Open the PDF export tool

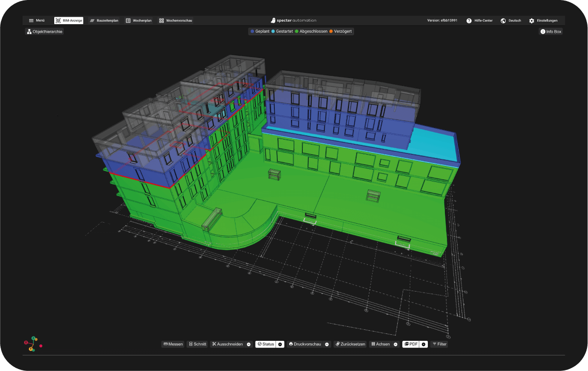pyautogui.click(x=412, y=344)
